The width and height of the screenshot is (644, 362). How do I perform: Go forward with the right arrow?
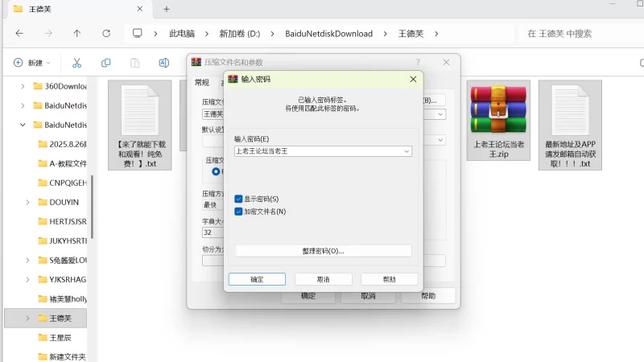coord(48,34)
